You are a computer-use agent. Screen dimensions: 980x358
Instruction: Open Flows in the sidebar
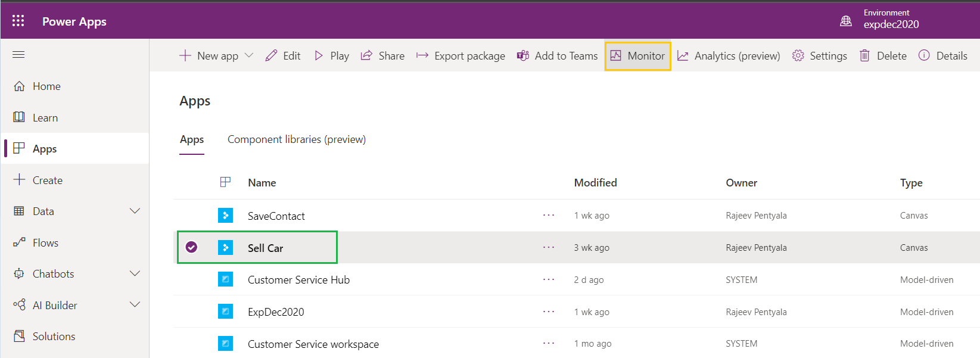point(74,242)
